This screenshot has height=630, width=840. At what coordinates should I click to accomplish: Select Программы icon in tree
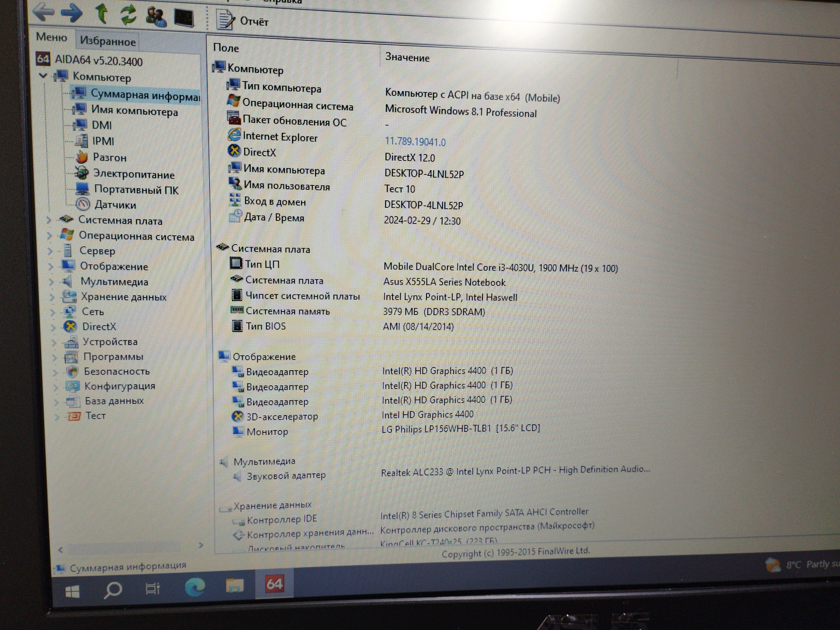(x=71, y=357)
